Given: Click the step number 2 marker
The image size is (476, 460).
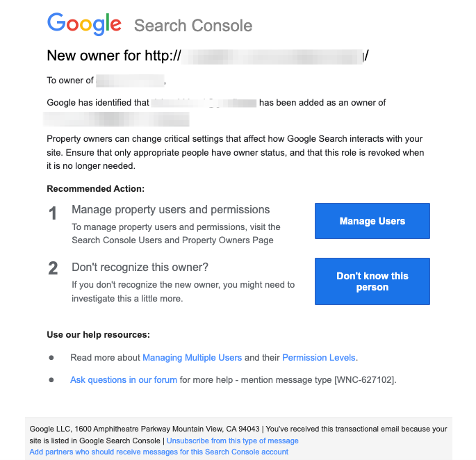Looking at the screenshot, I should [53, 268].
